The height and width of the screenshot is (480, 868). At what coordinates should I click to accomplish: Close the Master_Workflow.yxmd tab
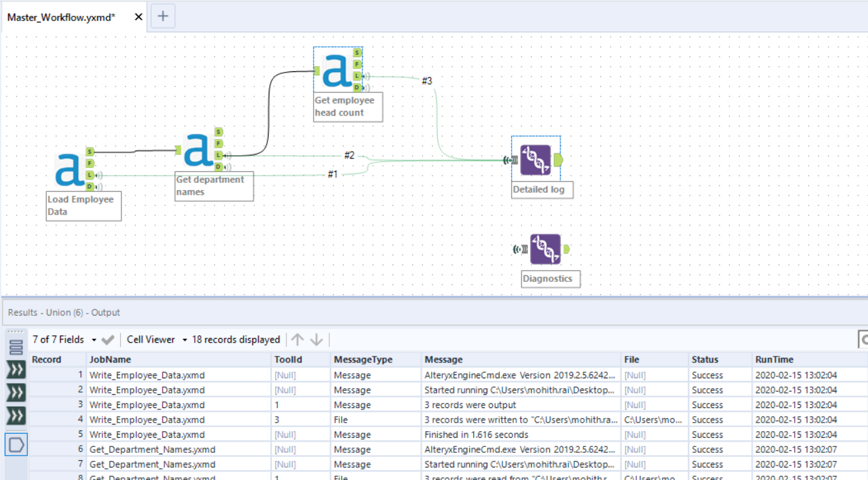click(x=139, y=17)
